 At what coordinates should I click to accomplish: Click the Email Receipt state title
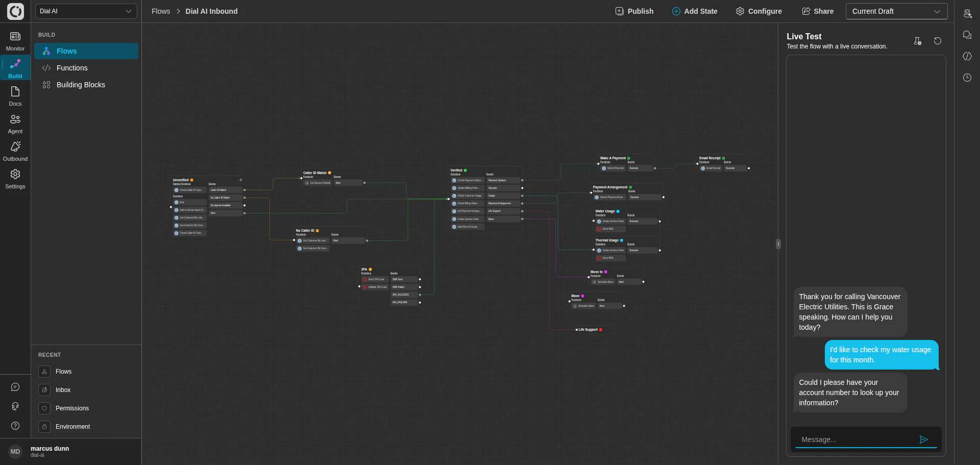710,158
